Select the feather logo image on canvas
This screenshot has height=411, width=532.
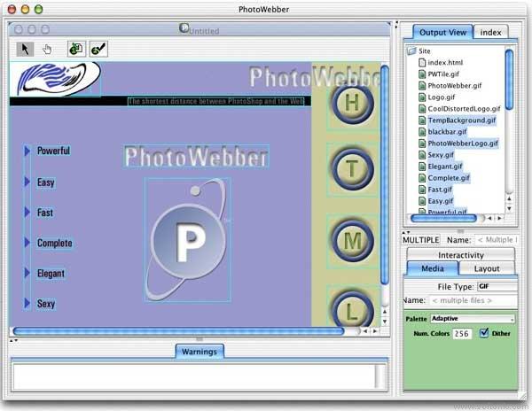click(55, 79)
